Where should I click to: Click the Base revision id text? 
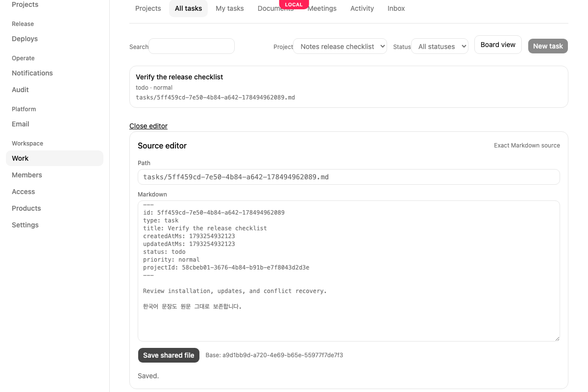coord(274,355)
